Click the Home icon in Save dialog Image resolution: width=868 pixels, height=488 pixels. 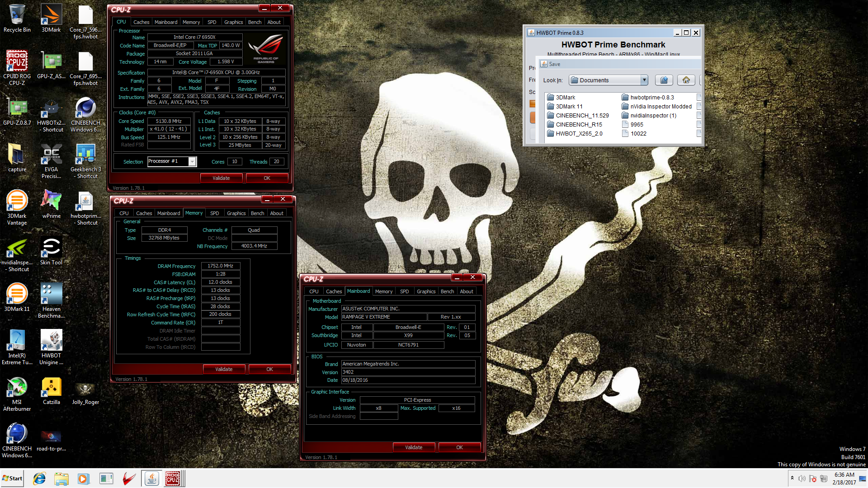click(686, 80)
